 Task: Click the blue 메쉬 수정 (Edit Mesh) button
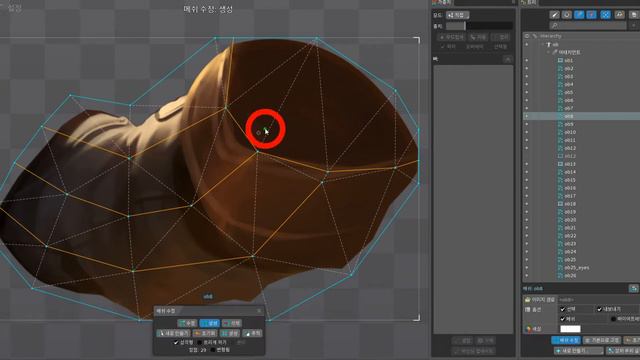coord(566,340)
